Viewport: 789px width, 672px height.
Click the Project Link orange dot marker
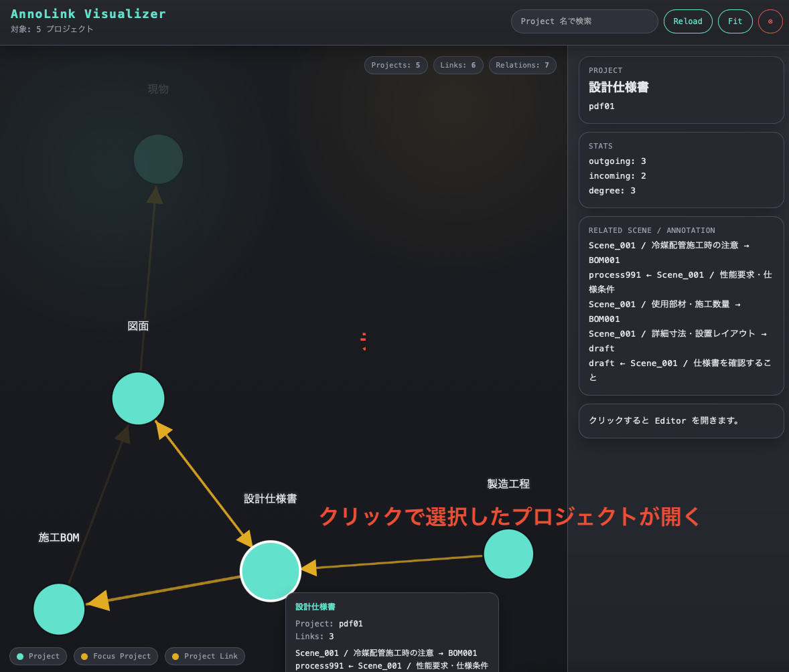(x=175, y=656)
